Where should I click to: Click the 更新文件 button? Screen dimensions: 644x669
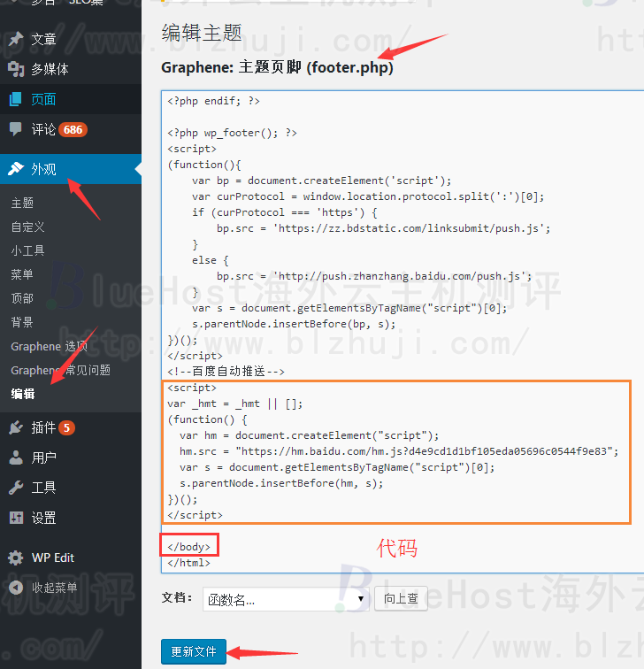tap(194, 651)
